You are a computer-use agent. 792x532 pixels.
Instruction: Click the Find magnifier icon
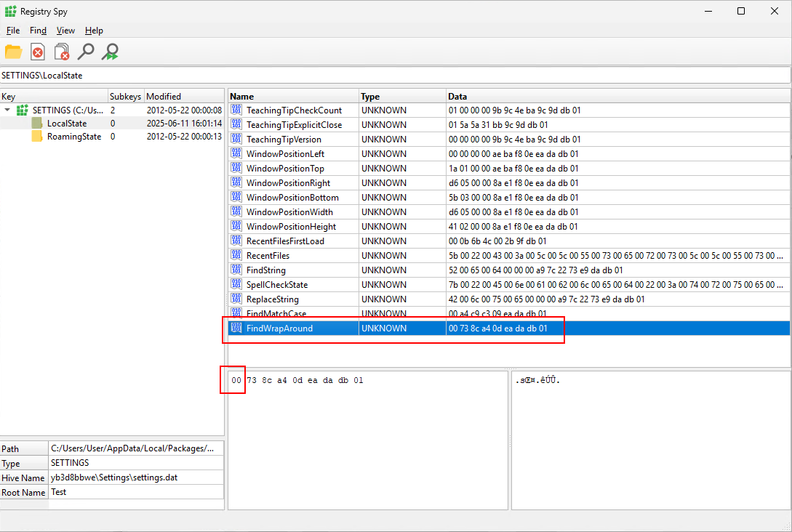coord(86,52)
